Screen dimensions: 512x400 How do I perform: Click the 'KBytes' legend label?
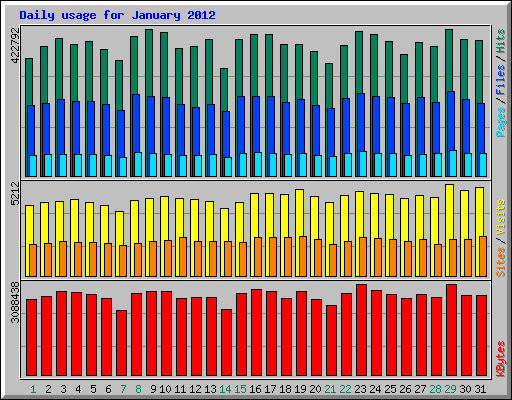point(501,359)
